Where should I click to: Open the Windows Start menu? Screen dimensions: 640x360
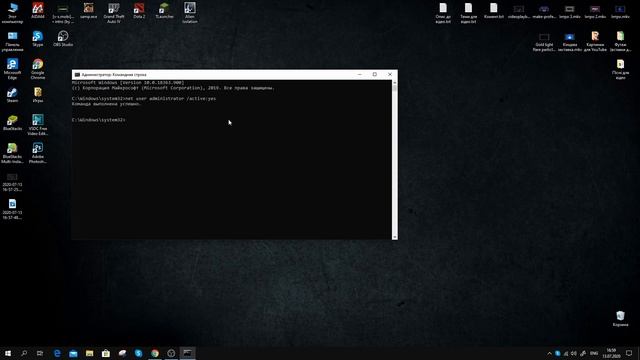point(8,353)
